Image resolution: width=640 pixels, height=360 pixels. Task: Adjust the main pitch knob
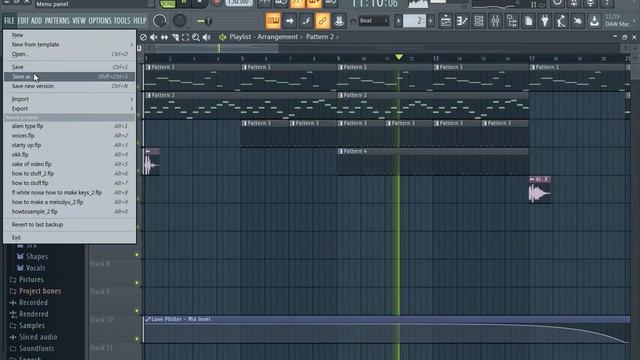(x=179, y=21)
